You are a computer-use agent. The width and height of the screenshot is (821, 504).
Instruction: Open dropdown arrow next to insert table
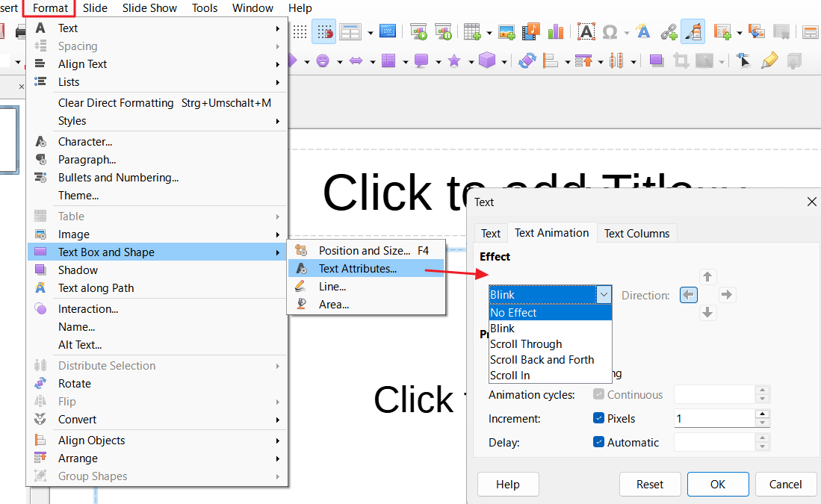(489, 33)
